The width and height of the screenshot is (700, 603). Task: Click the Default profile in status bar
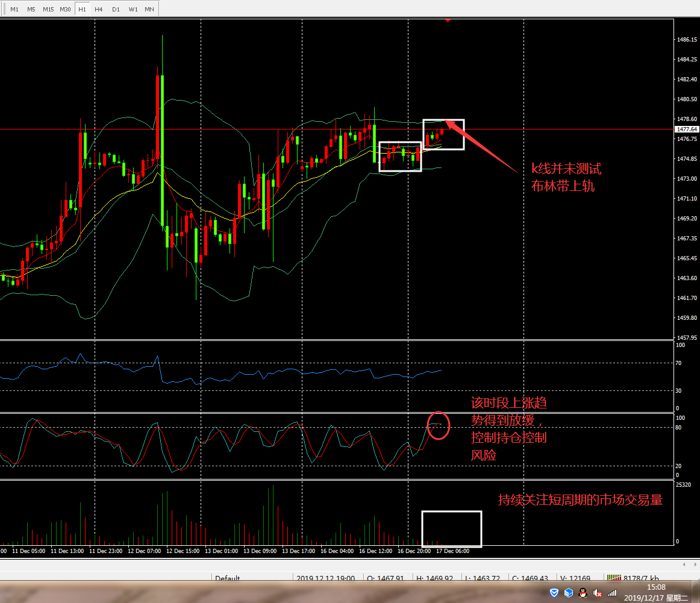(228, 578)
